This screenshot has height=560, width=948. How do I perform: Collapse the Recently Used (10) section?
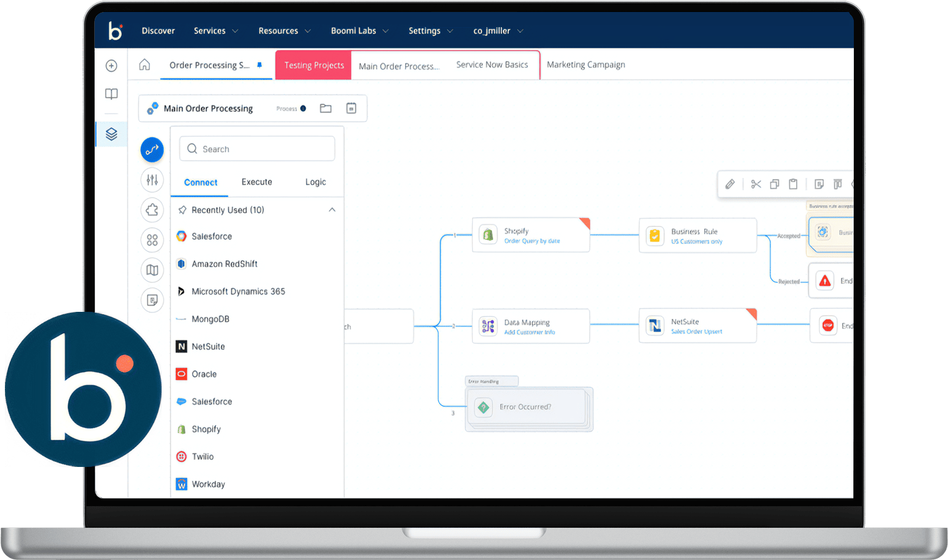point(332,210)
